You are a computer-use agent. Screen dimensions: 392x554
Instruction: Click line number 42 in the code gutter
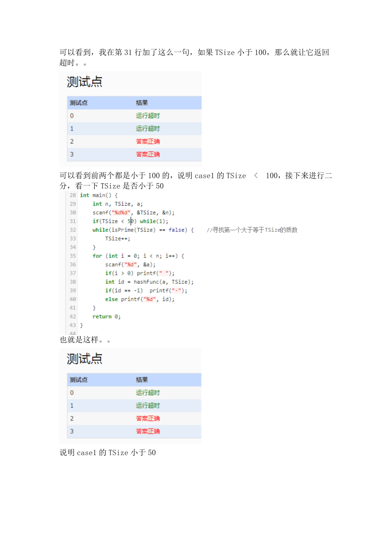73,316
